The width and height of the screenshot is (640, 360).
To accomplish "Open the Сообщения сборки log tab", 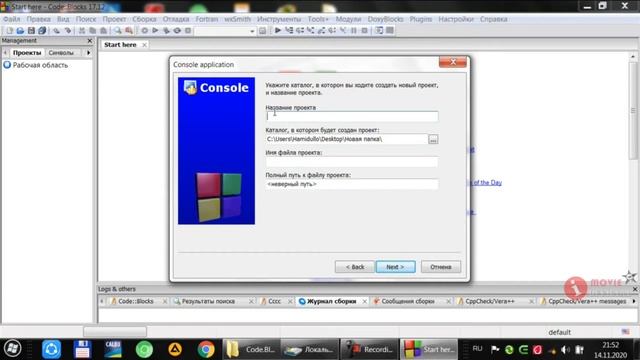I will 408,301.
